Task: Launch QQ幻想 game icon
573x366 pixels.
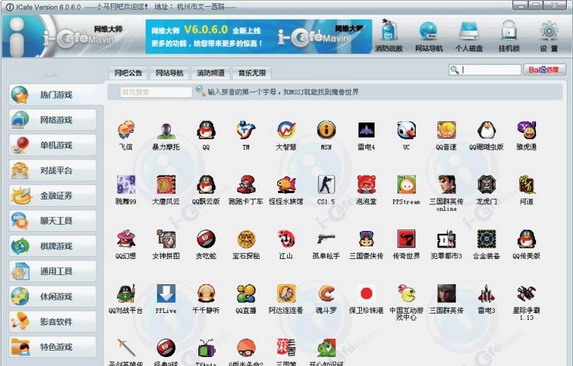Action: [126, 239]
